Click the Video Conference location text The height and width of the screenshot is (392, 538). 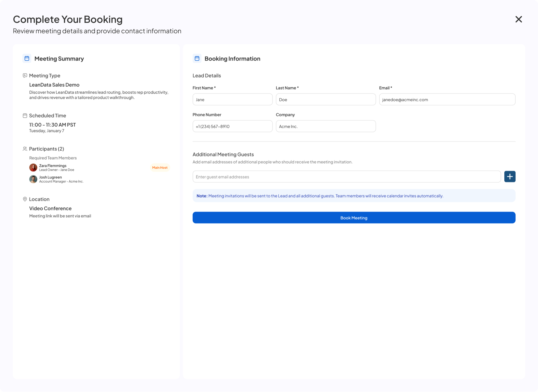click(x=50, y=208)
